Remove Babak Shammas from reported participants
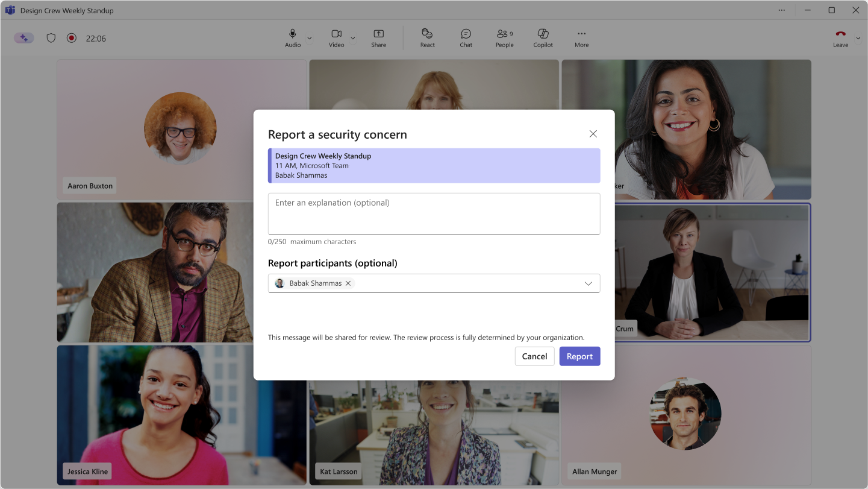This screenshot has height=489, width=868. click(348, 283)
